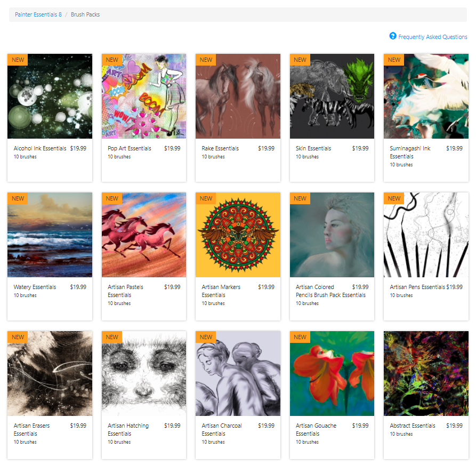This screenshot has width=476, height=465.
Task: Open the Rake Essentials horse artwork
Action: [238, 97]
